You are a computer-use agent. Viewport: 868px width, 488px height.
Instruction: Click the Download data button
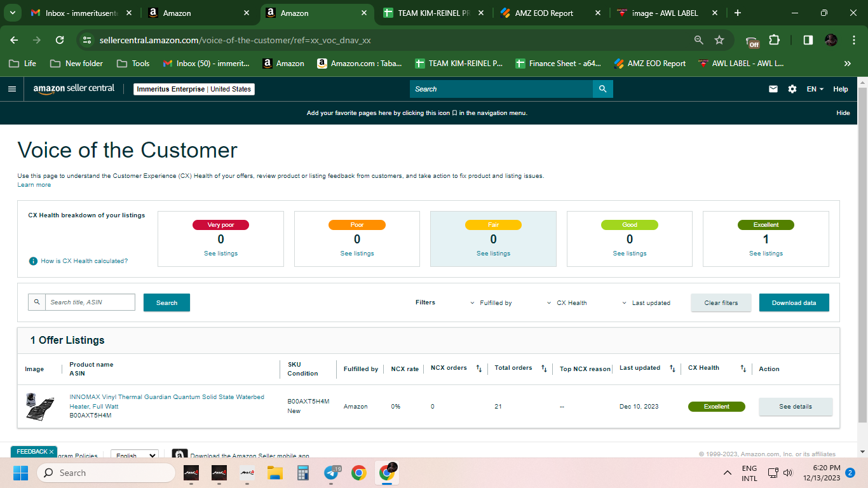[x=794, y=302]
